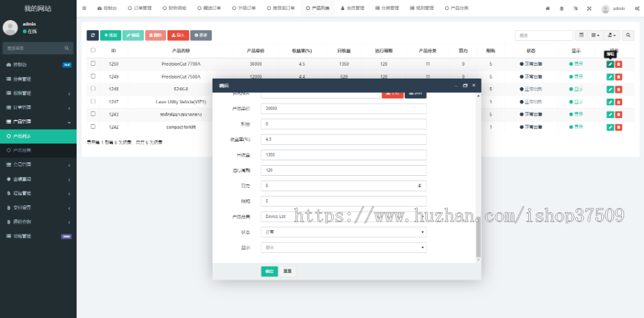644x318 pixels.
Task: Click the delete trash icon for row 1248
Action: click(x=618, y=89)
